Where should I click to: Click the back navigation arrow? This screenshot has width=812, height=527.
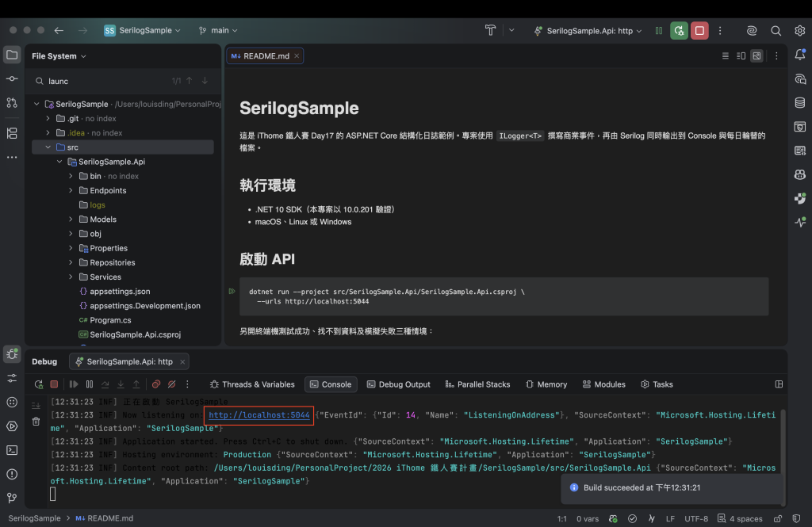[x=59, y=31]
